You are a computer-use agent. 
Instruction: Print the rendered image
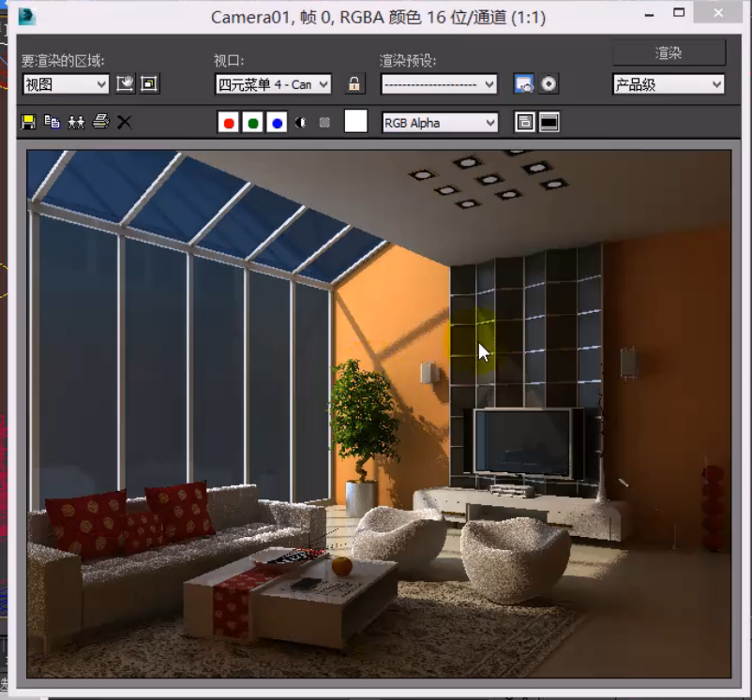pyautogui.click(x=100, y=122)
